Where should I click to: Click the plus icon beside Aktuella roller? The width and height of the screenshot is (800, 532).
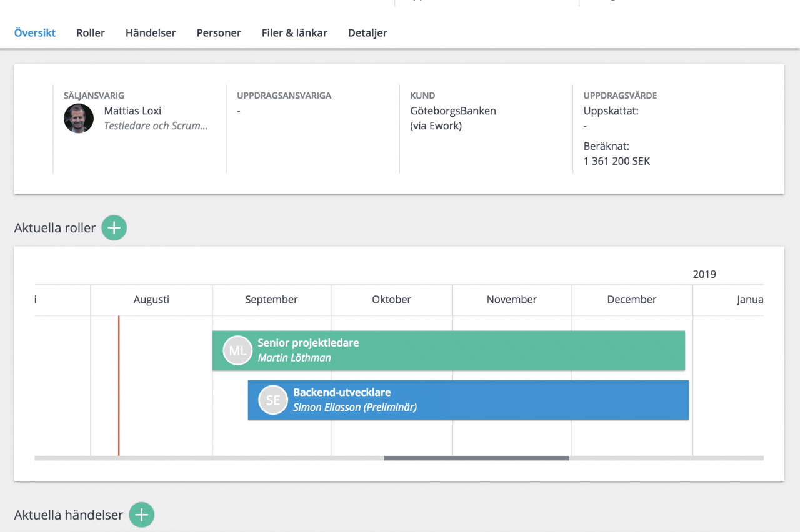coord(114,228)
